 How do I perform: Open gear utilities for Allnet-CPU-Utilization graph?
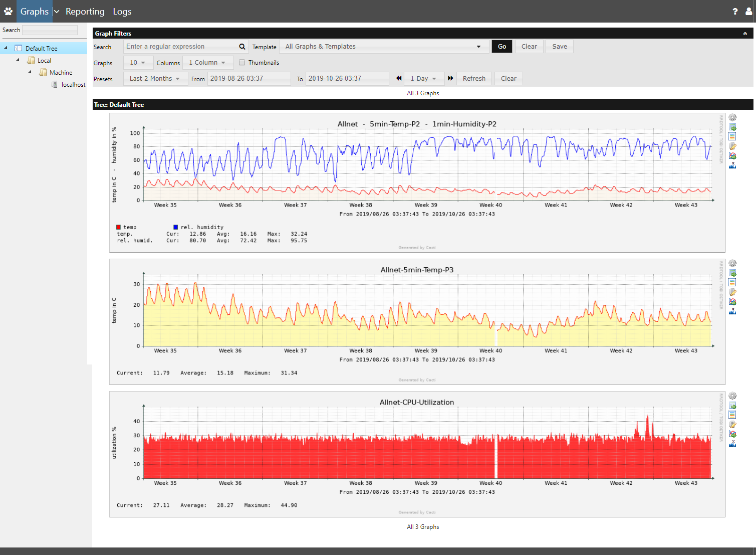[732, 396]
